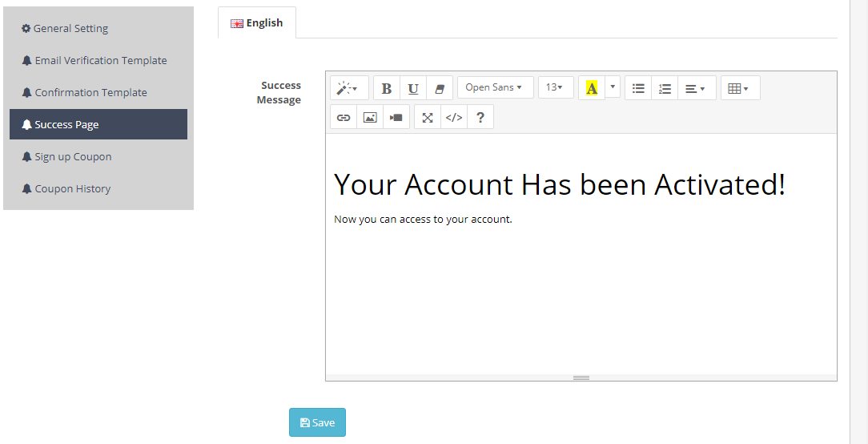This screenshot has height=444, width=868.
Task: Open Email Verification Template menu item
Action: 98,60
